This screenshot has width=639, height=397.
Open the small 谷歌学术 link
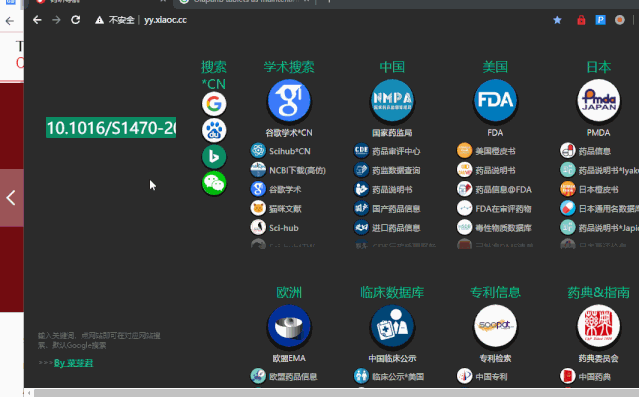(285, 190)
